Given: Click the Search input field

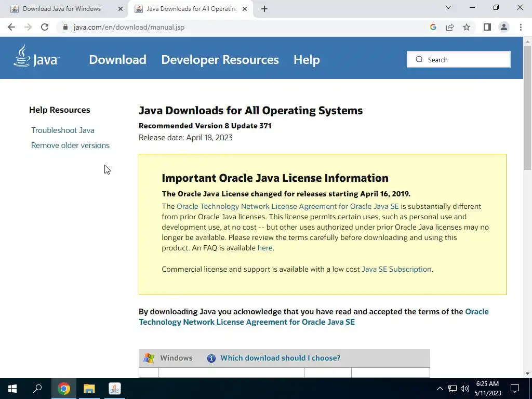Looking at the screenshot, I should (458, 59).
